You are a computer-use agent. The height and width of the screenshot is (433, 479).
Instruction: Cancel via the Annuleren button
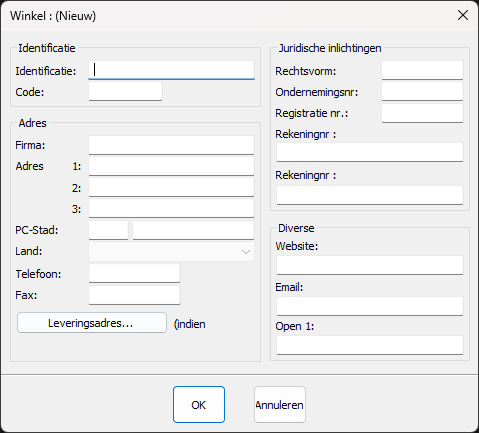(x=280, y=405)
